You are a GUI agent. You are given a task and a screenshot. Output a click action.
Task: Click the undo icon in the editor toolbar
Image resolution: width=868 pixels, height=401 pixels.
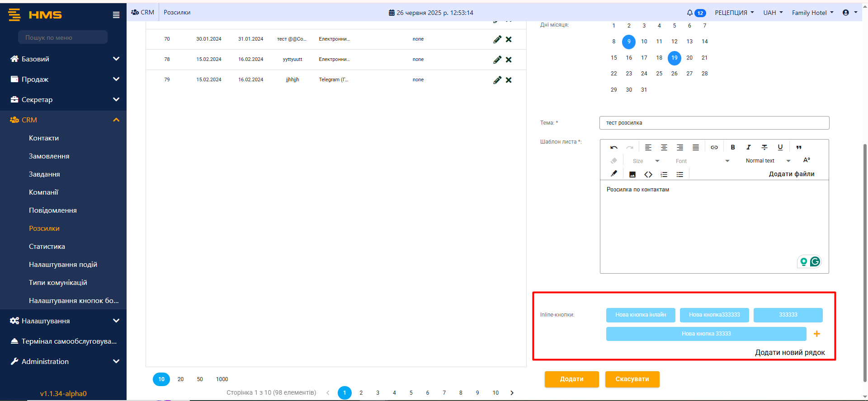(613, 148)
